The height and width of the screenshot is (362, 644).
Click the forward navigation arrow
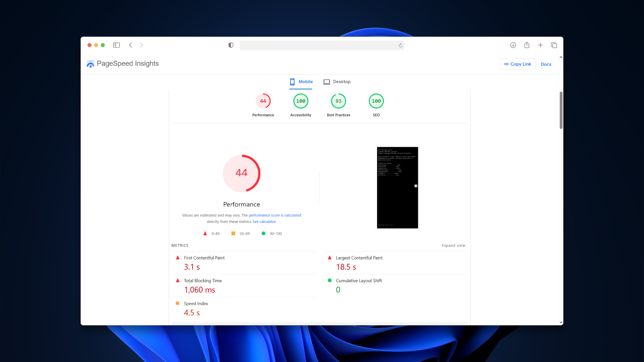(x=141, y=45)
